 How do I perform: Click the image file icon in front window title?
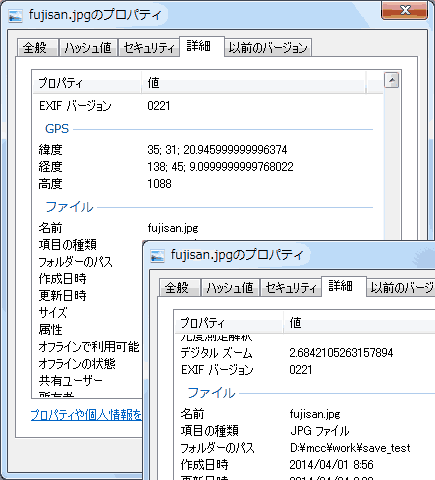pos(157,256)
